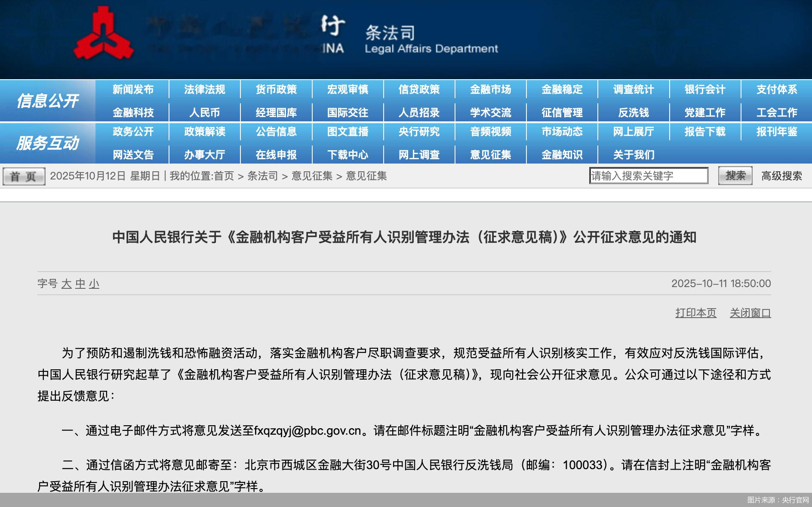Go to 报刊年鉴 page
The image size is (812, 507).
(x=777, y=132)
